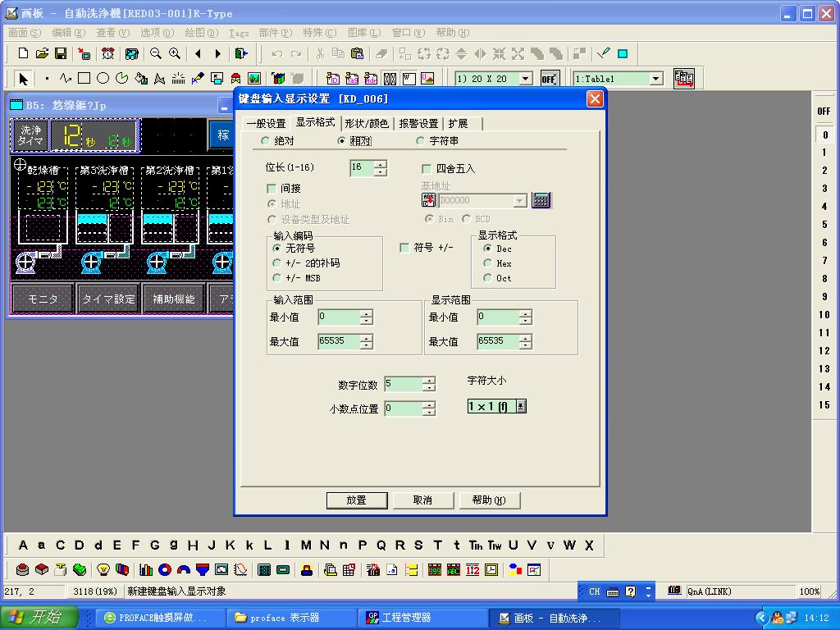Open the 1 x 1 character size dropdown
The image size is (840, 630).
point(520,406)
